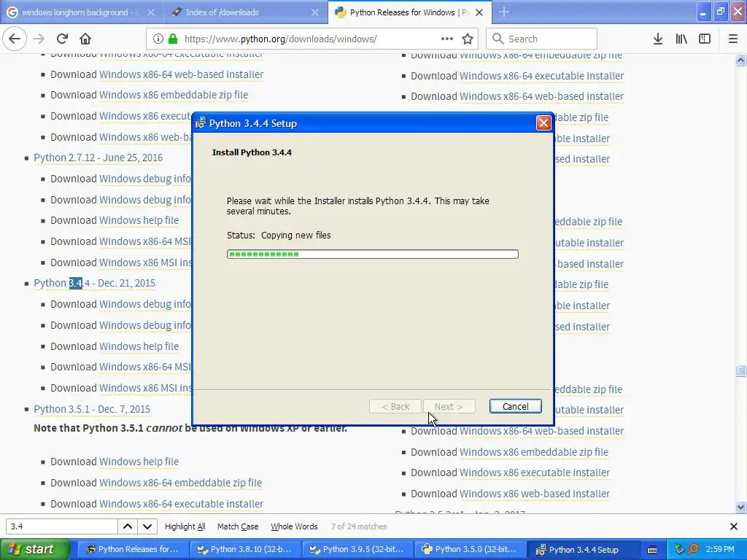
Task: Jump to previous find match arrow
Action: (128, 526)
